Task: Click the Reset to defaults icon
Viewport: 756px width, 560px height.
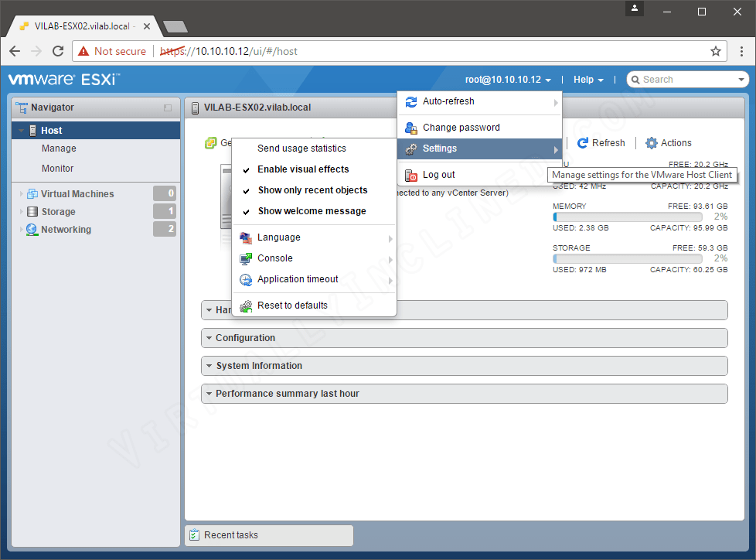Action: coord(245,306)
